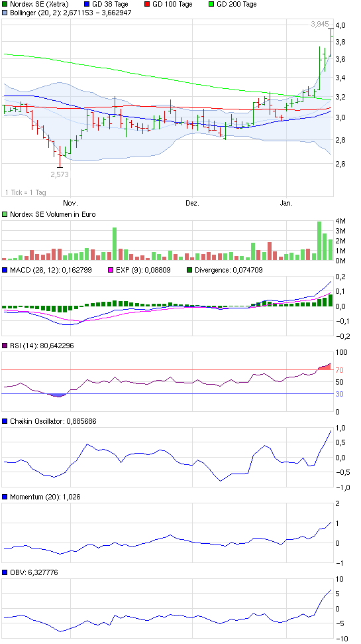
Task: Click the 4,0 price axis label
Action: click(341, 25)
